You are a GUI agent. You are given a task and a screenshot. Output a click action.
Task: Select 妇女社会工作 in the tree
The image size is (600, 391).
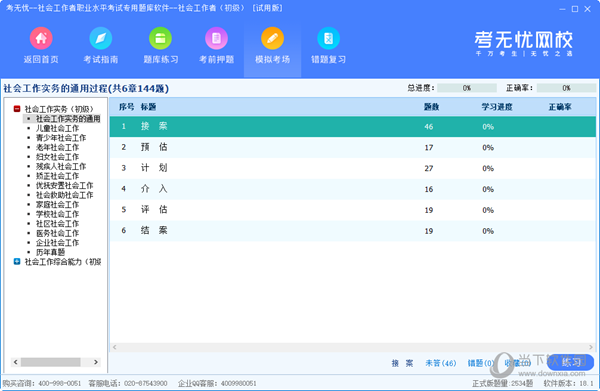[57, 157]
